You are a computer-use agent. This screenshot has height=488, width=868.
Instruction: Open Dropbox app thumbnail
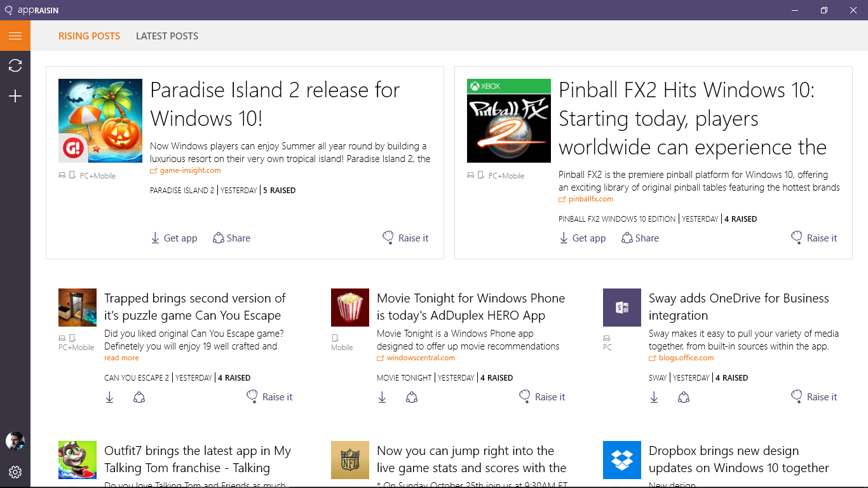[x=622, y=460]
